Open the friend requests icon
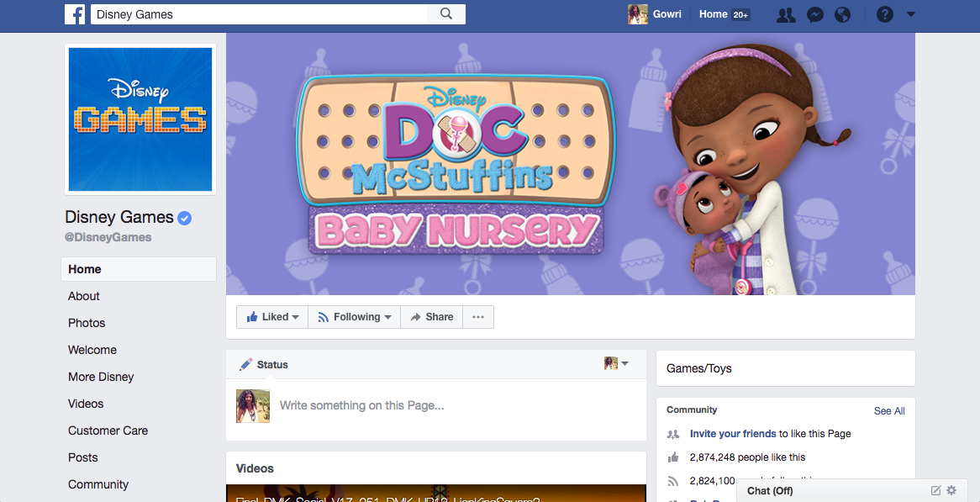980x502 pixels. point(786,14)
